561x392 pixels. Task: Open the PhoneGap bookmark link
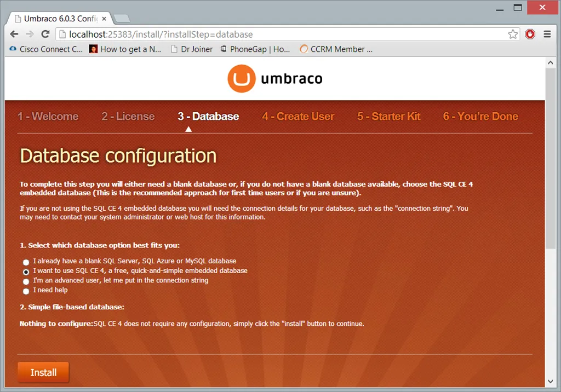(x=255, y=49)
